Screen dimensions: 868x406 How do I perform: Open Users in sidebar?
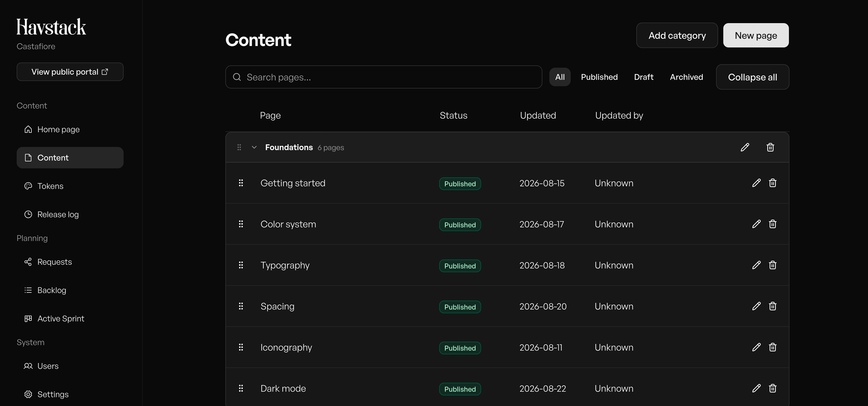pos(70,366)
